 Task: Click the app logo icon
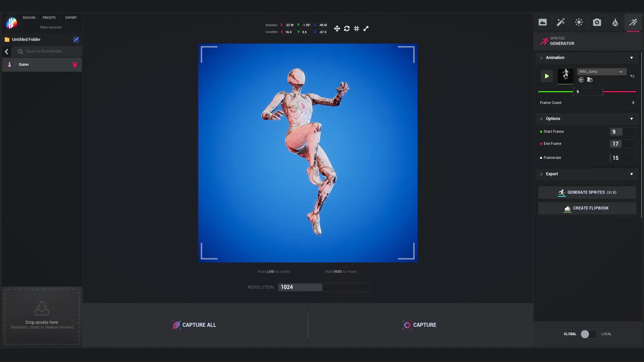coord(11,23)
